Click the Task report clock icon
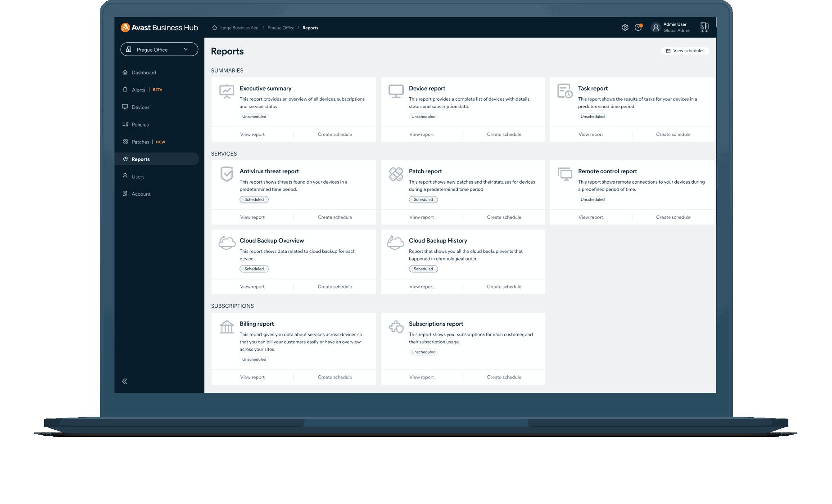832x504 pixels. click(565, 91)
